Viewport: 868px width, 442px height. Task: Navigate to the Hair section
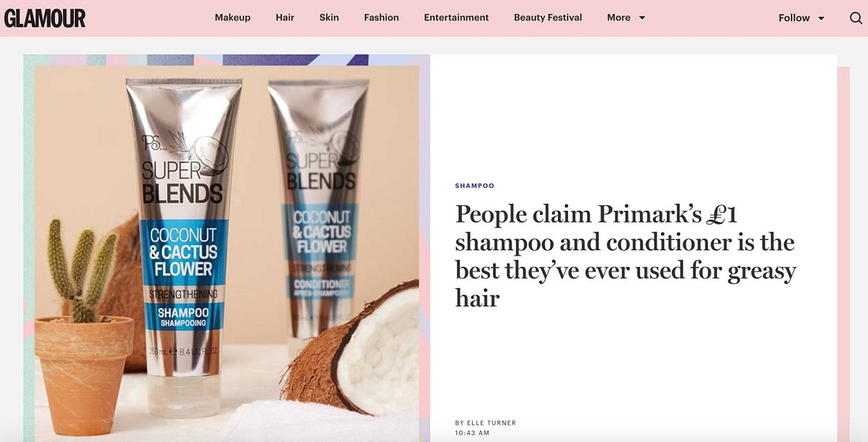click(x=285, y=17)
